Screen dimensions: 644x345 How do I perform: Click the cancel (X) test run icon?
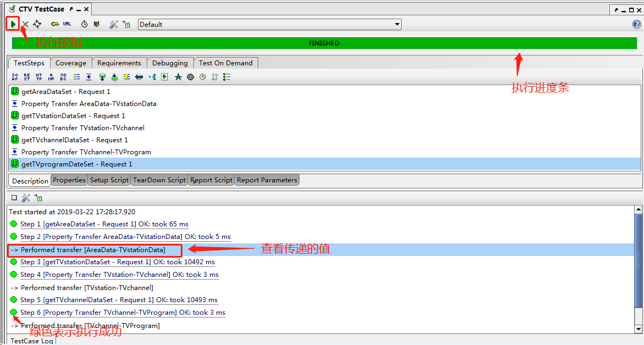click(25, 24)
